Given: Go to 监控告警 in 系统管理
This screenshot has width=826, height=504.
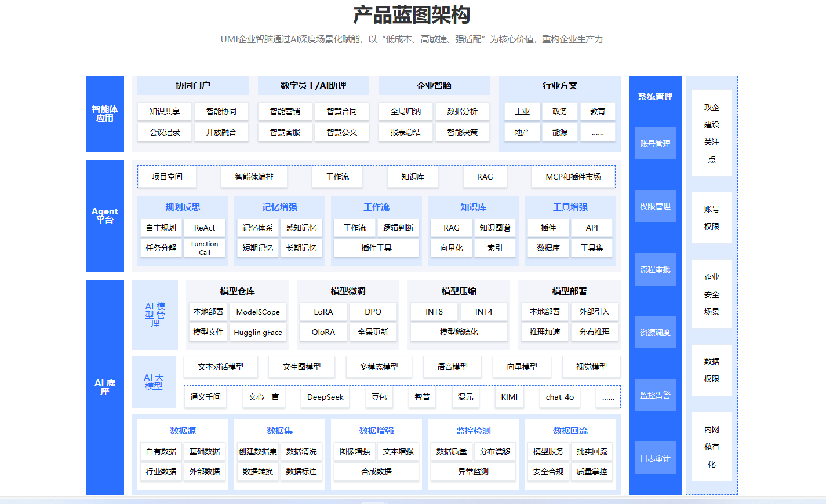Looking at the screenshot, I should pyautogui.click(x=655, y=395).
